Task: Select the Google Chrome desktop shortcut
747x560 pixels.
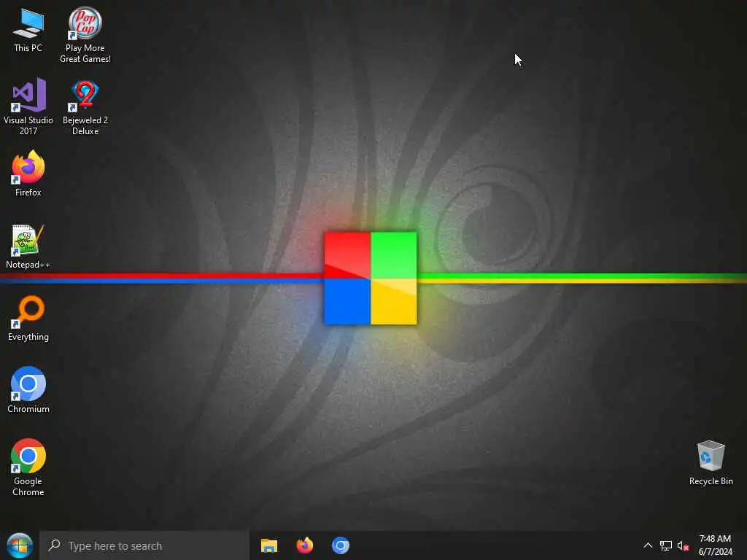Action: pyautogui.click(x=28, y=467)
